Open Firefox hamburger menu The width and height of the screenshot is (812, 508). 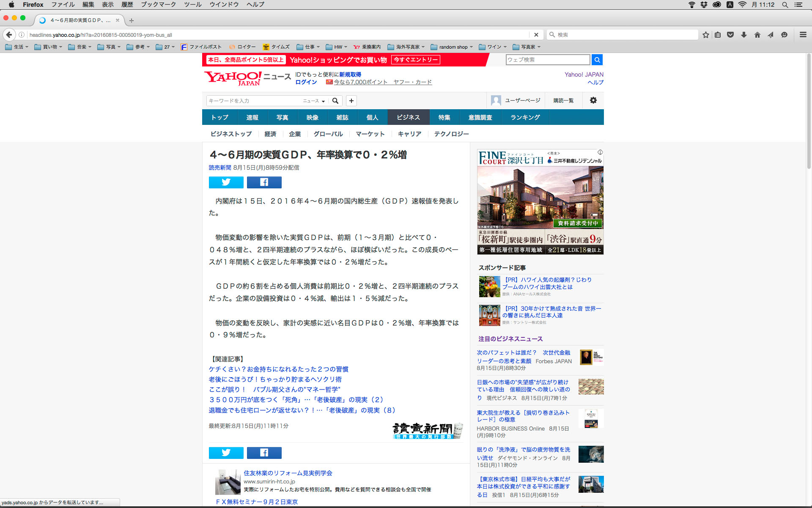803,35
